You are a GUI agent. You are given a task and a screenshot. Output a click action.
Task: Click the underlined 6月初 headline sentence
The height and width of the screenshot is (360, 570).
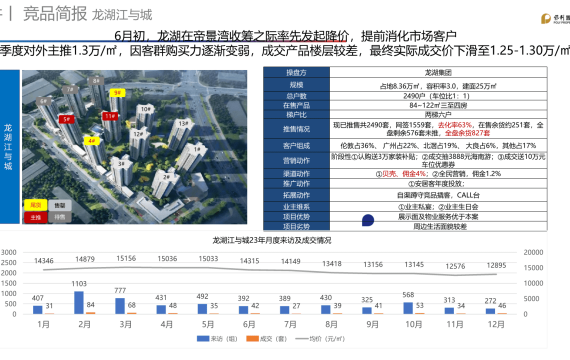pos(285,36)
